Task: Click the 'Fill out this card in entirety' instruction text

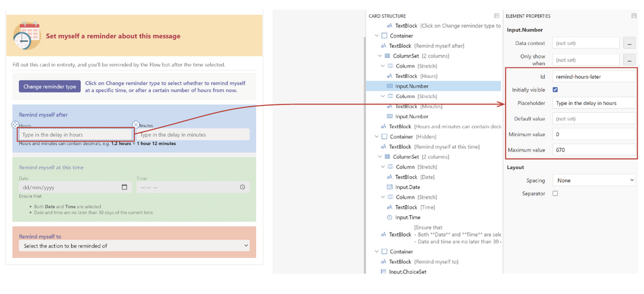Action: pyautogui.click(x=118, y=65)
